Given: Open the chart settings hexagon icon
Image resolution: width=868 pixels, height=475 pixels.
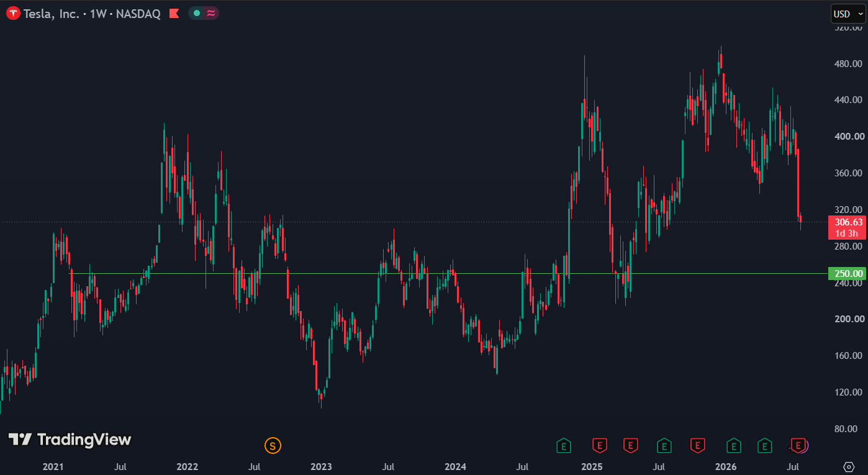Looking at the screenshot, I should [x=849, y=466].
